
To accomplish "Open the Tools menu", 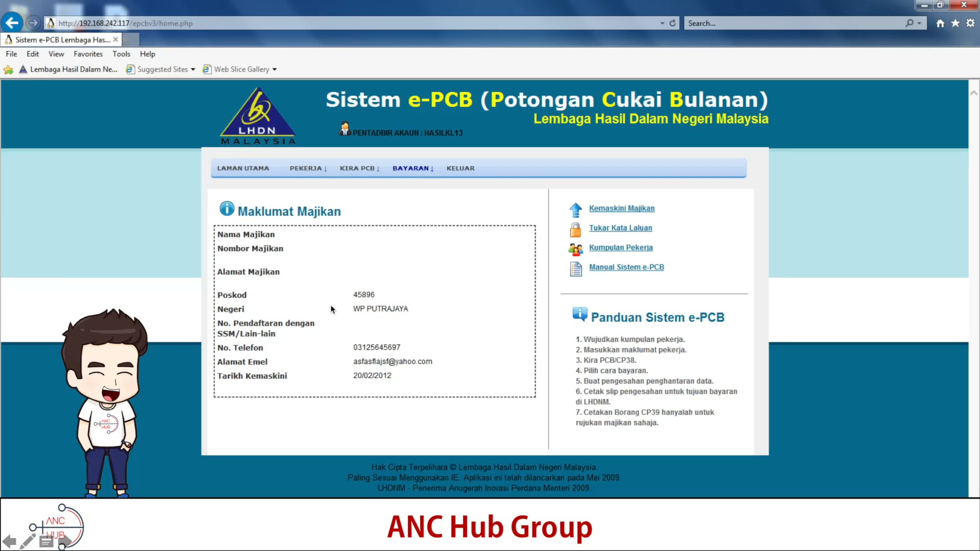I will (x=121, y=54).
